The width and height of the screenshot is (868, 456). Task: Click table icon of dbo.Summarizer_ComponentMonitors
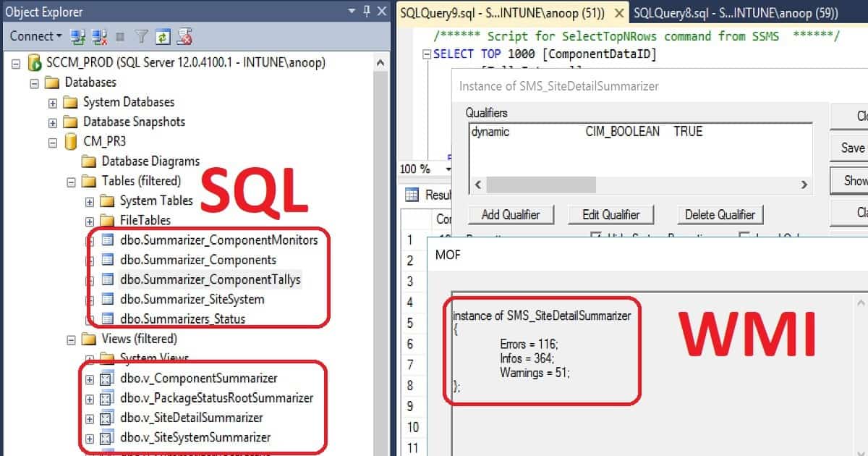pos(108,240)
